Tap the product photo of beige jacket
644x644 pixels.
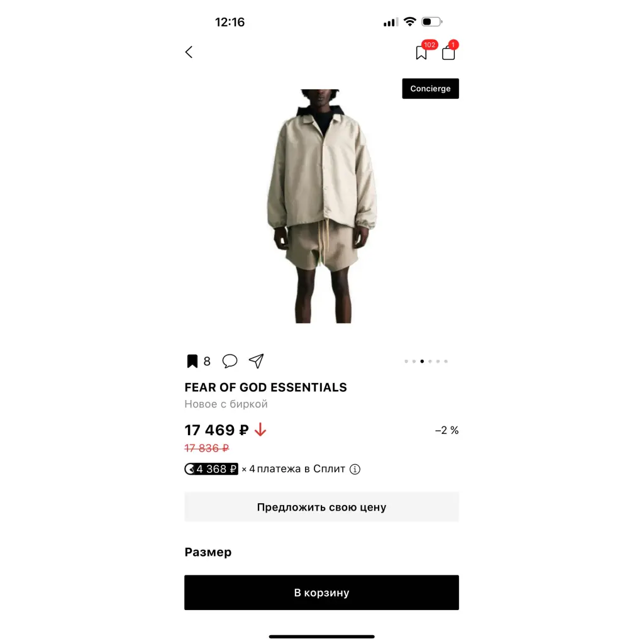tap(321, 206)
